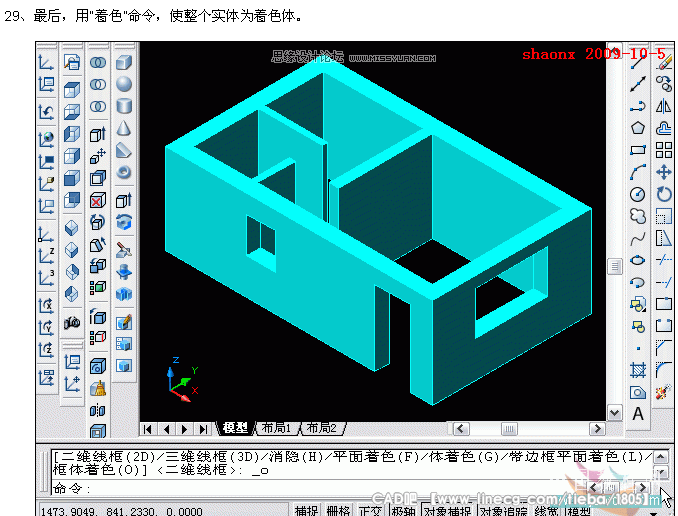Rotate UCS about Y axis icon
Screen dimensions: 678x516
(x=46, y=327)
